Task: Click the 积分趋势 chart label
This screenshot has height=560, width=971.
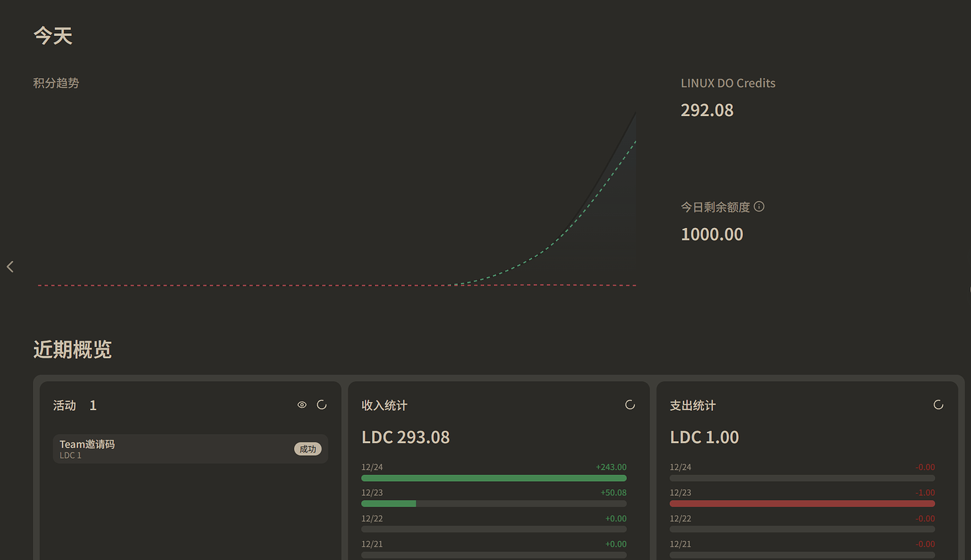Action: [56, 83]
